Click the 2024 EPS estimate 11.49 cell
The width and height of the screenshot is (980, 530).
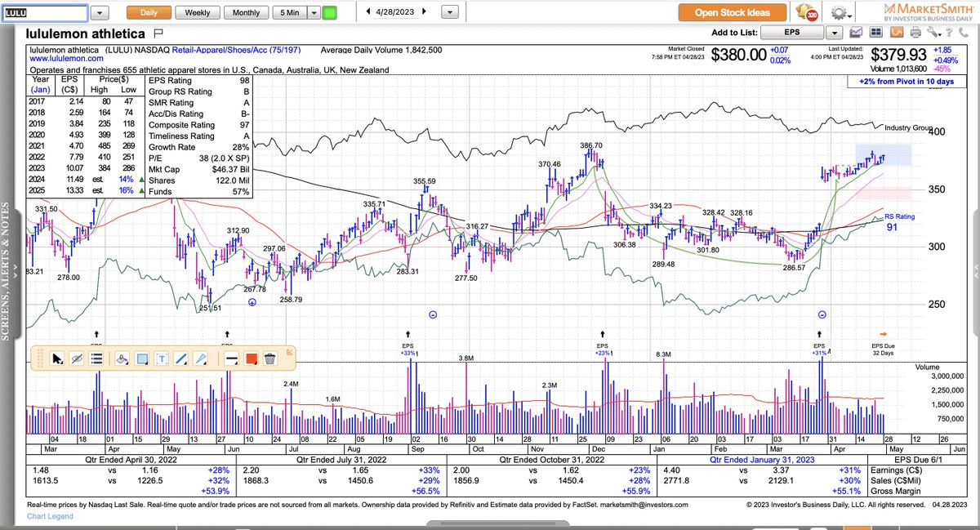pyautogui.click(x=73, y=180)
